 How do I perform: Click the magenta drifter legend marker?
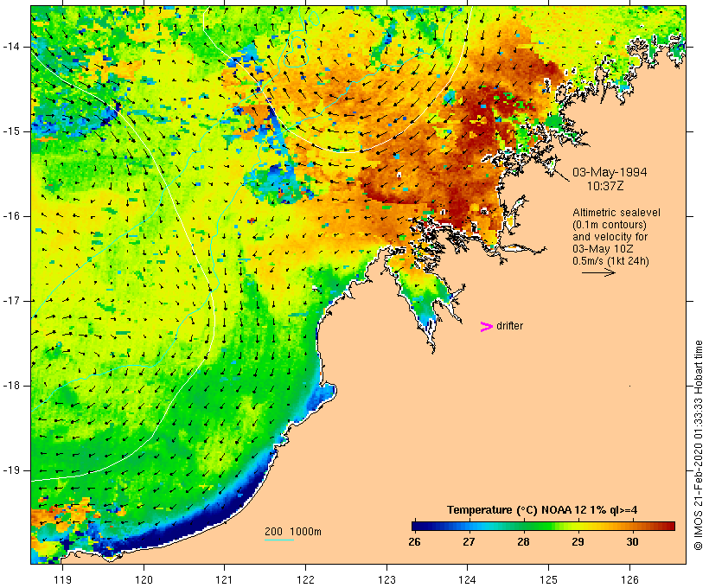[x=486, y=327]
